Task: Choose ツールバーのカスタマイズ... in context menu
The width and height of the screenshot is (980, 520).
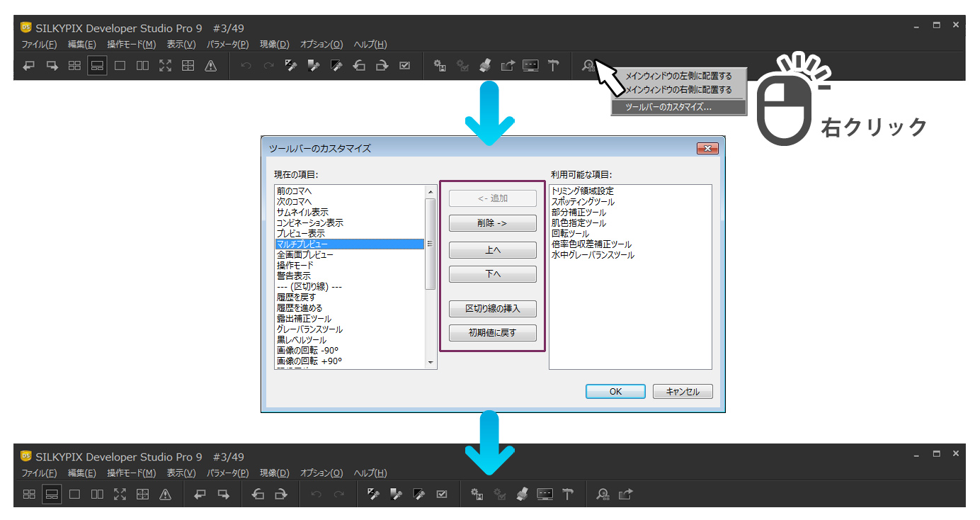Action: pyautogui.click(x=678, y=108)
